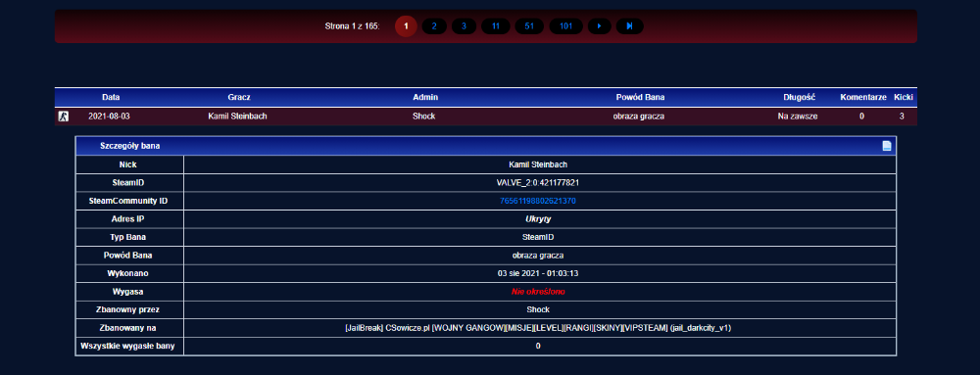Click the Admin column header
Image resolution: width=980 pixels, height=375 pixels.
click(425, 97)
